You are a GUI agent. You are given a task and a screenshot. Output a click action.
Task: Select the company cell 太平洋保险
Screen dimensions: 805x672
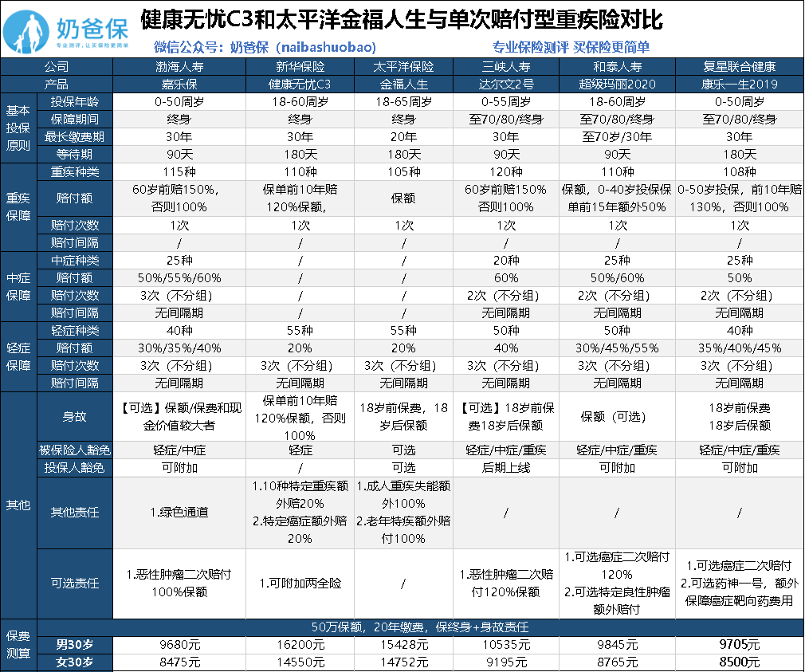(x=403, y=67)
